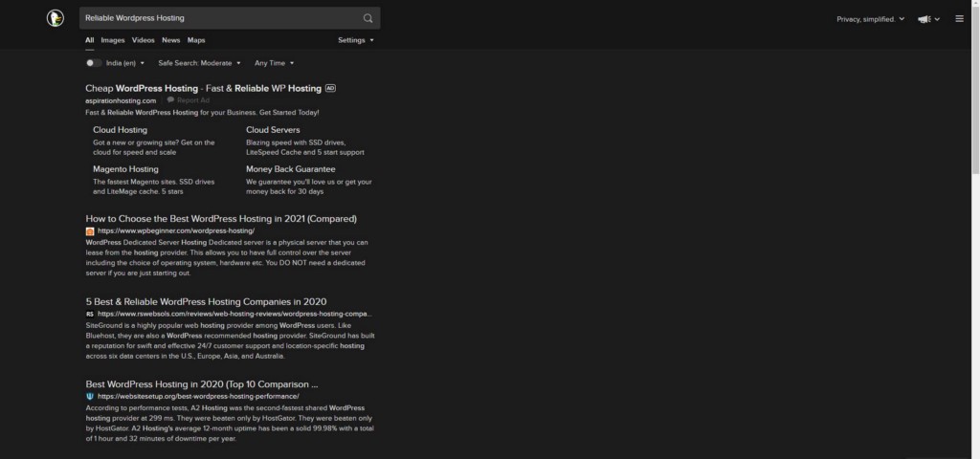980x459 pixels.
Task: Click 'Got a new or growing site?' description
Action: coord(154,147)
